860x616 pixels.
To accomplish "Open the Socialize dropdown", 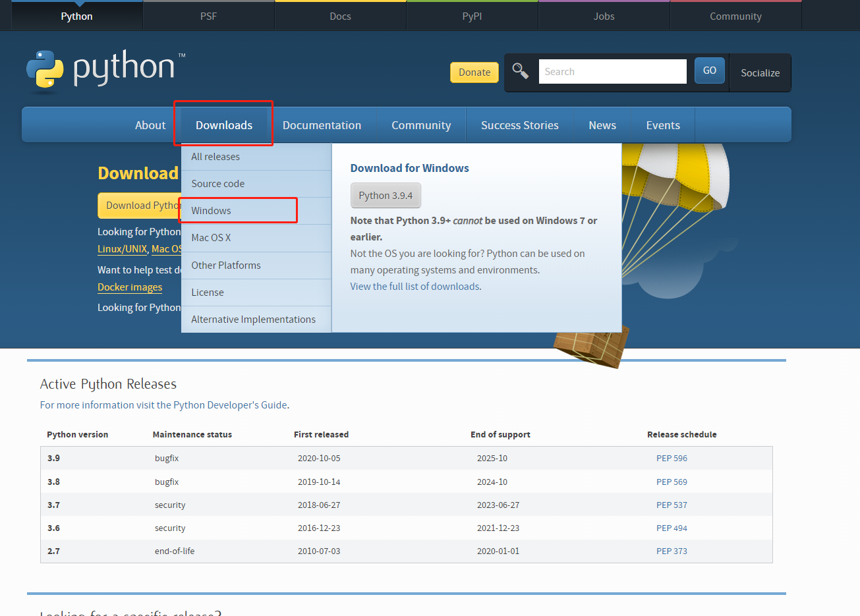I will [760, 72].
